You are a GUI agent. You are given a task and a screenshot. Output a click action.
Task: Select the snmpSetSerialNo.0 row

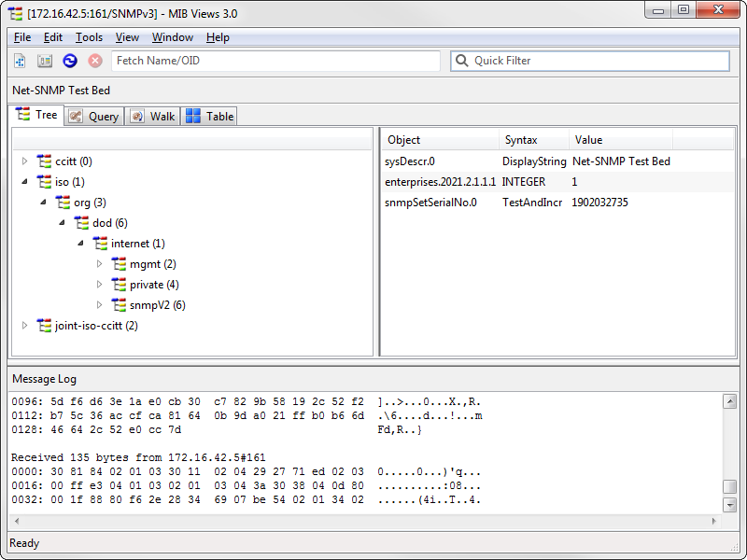coord(558,203)
